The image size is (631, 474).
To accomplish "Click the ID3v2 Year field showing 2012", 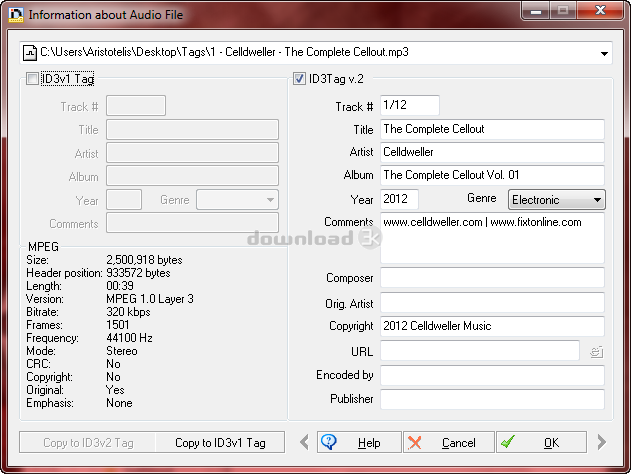I will coord(399,199).
